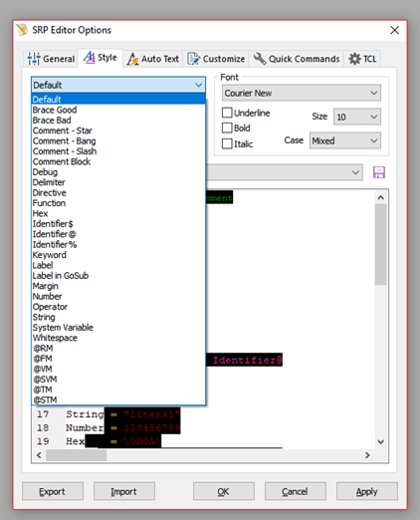420x520 pixels.
Task: Choose Identifier$ style
Action: [x=118, y=223]
